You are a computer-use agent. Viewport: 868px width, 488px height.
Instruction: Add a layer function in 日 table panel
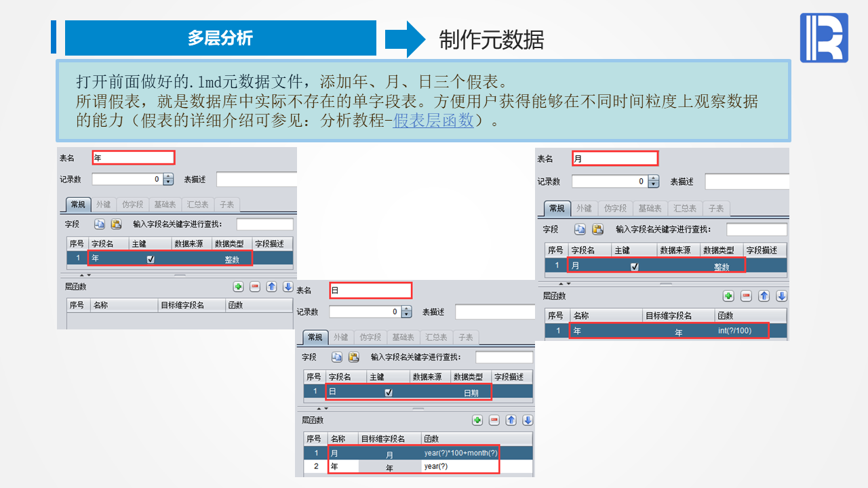(x=477, y=420)
